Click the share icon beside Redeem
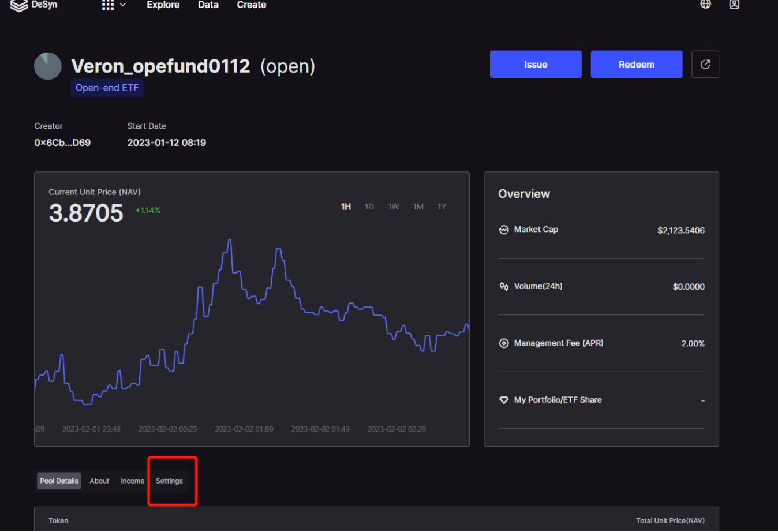The image size is (778, 532). point(705,65)
